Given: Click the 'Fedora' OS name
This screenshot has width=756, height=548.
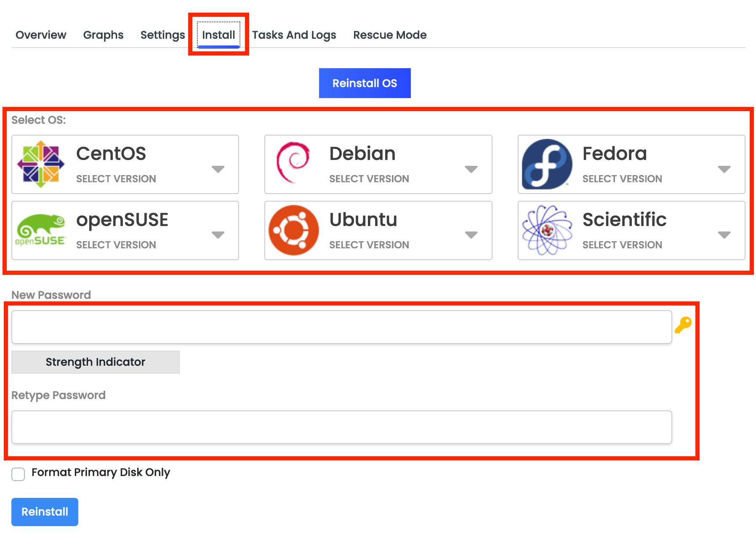Looking at the screenshot, I should coord(615,154).
